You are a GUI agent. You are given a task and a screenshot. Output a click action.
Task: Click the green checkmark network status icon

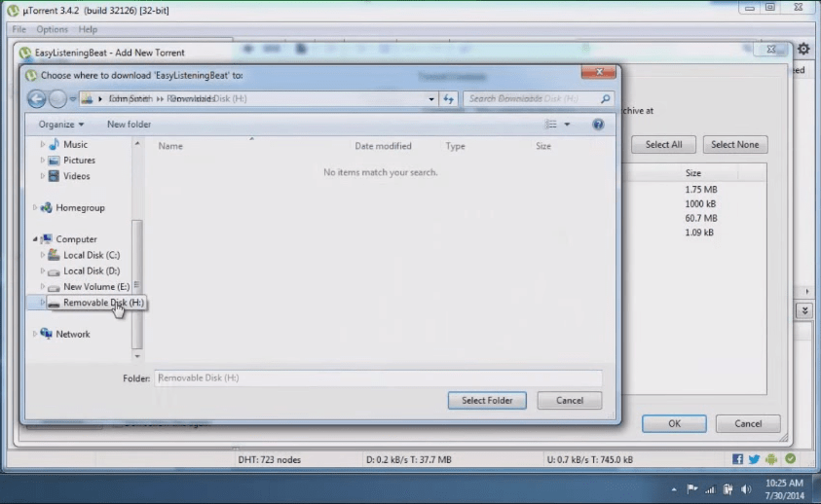791,459
